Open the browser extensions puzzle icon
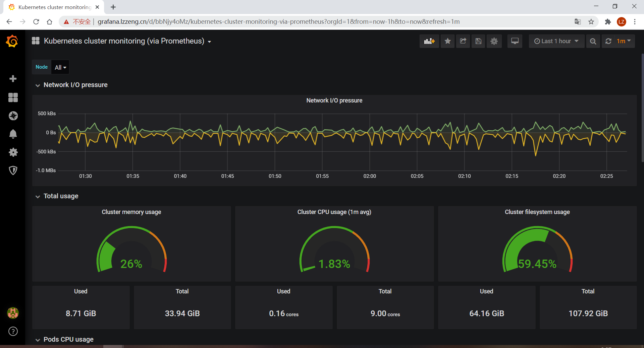 [608, 22]
